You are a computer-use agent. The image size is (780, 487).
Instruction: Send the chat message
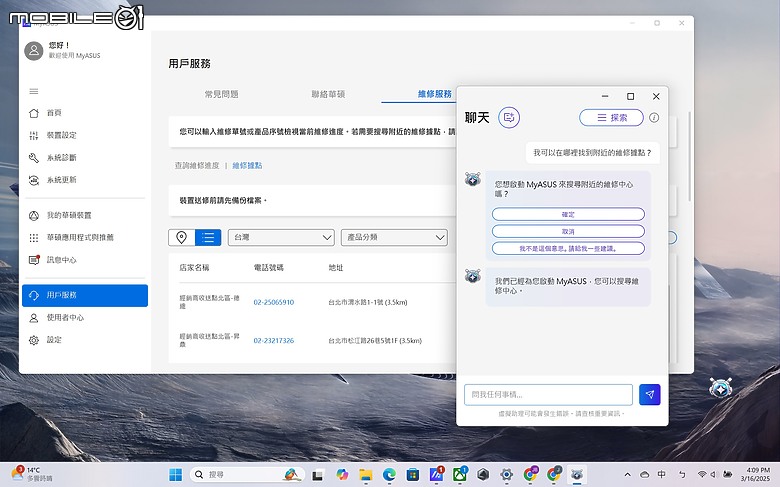[x=650, y=394]
